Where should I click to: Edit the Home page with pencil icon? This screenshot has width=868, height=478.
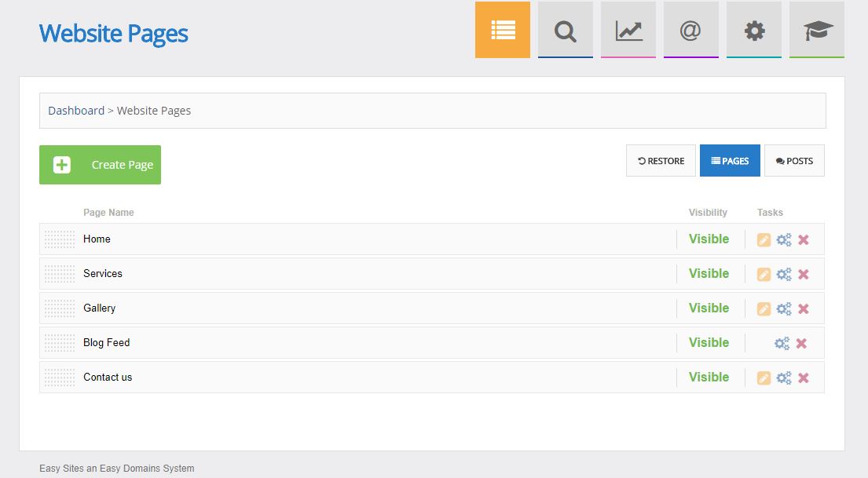pos(764,240)
